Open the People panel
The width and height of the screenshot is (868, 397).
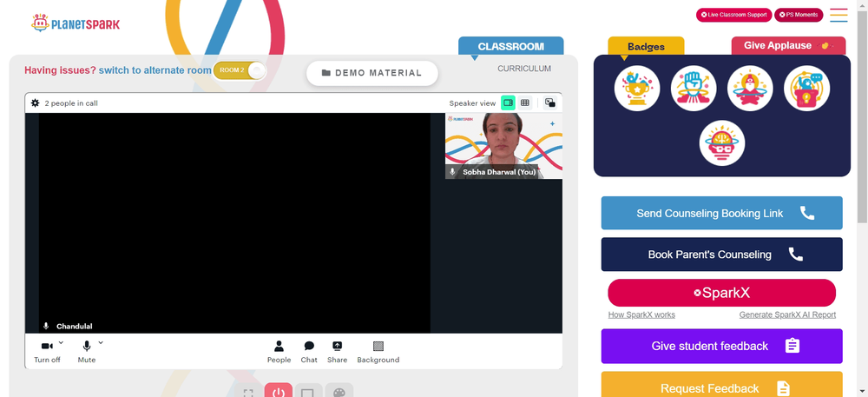pyautogui.click(x=279, y=352)
